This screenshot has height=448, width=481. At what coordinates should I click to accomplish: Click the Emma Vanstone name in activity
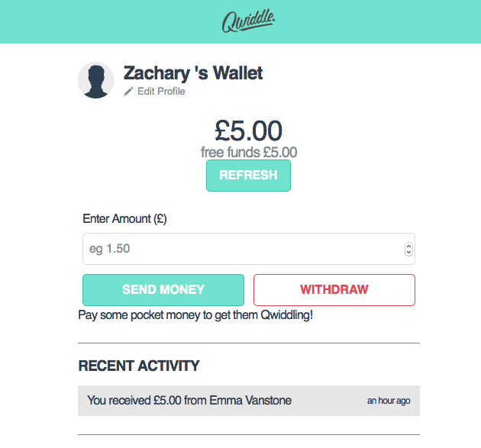(x=250, y=400)
